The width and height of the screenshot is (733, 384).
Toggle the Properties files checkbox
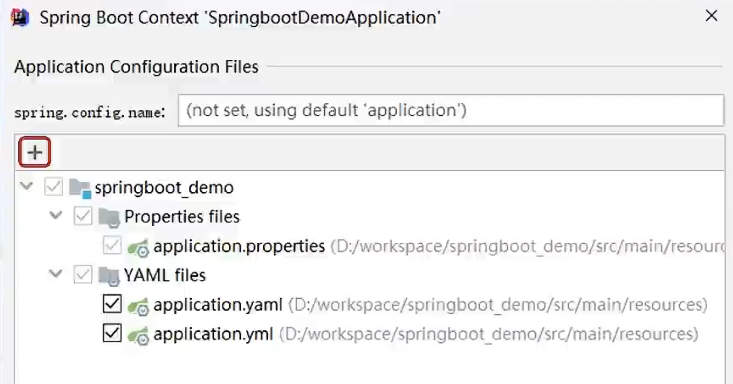coord(83,216)
